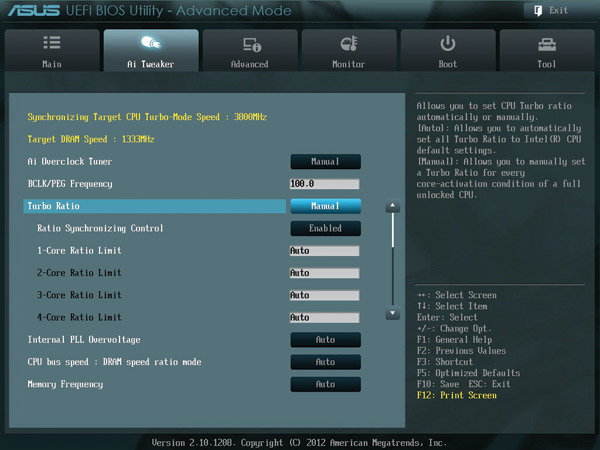600x450 pixels.
Task: Click the scrollbar up arrow
Action: (x=393, y=205)
